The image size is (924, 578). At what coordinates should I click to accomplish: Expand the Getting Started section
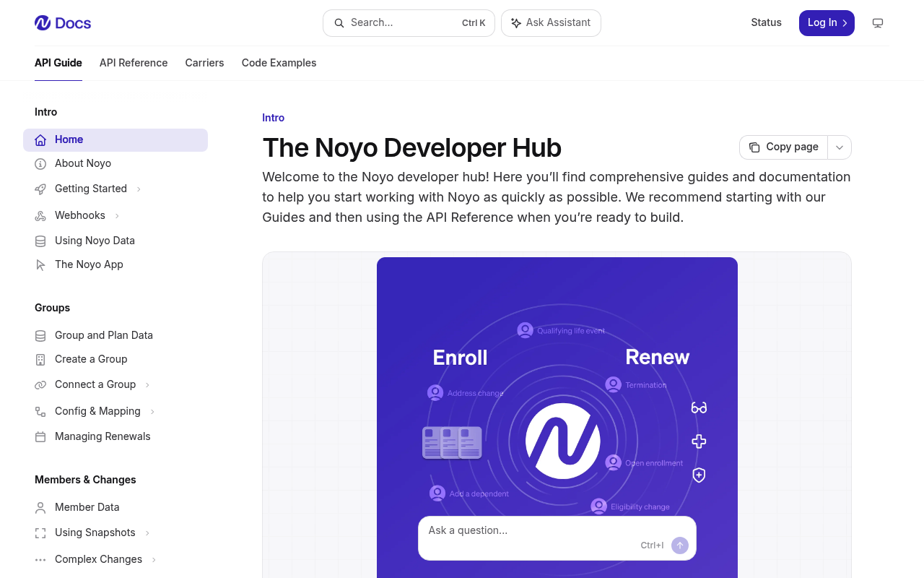[139, 189]
